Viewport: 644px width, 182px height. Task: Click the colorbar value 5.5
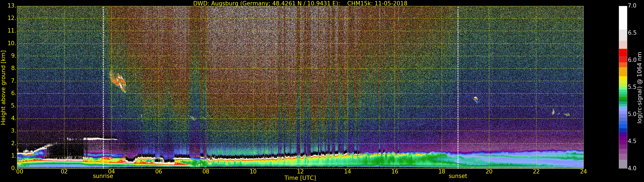(632, 87)
